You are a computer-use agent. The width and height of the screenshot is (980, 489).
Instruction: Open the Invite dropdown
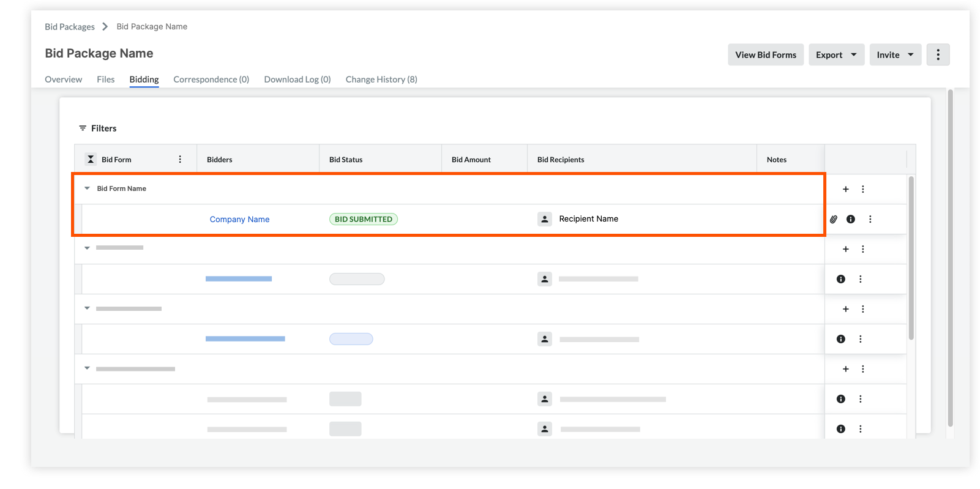(895, 54)
